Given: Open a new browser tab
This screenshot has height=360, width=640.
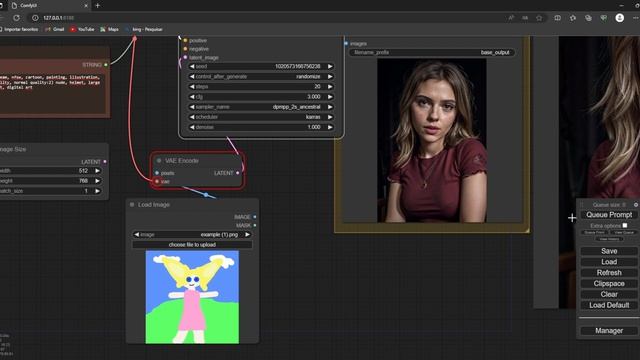Looking at the screenshot, I should 98,6.
